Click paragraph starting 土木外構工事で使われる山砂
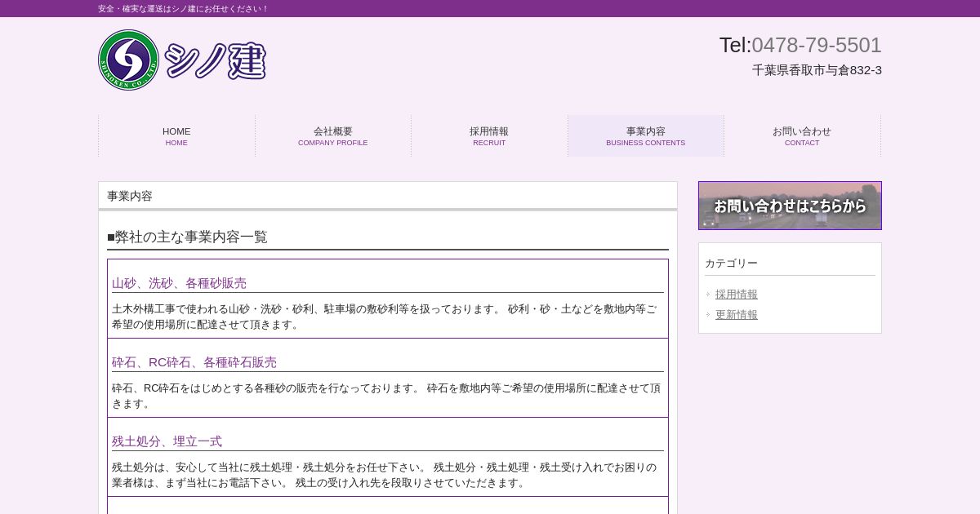980x514 pixels. (x=385, y=317)
